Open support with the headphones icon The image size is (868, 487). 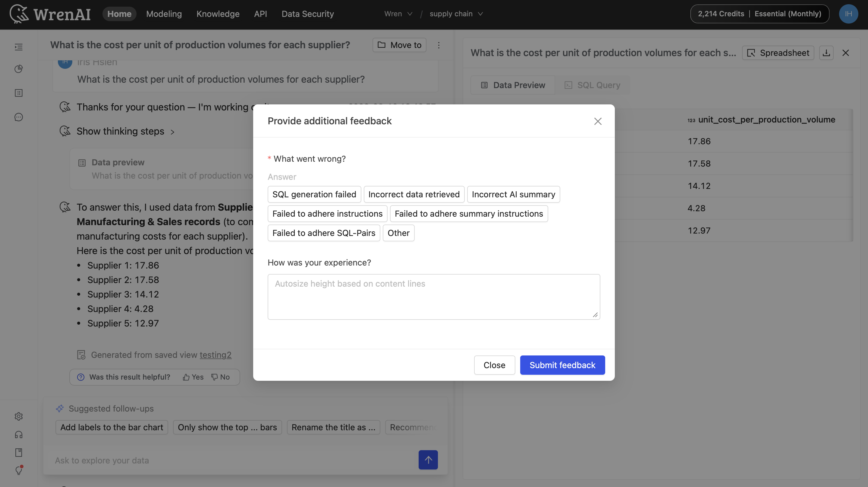[18, 435]
